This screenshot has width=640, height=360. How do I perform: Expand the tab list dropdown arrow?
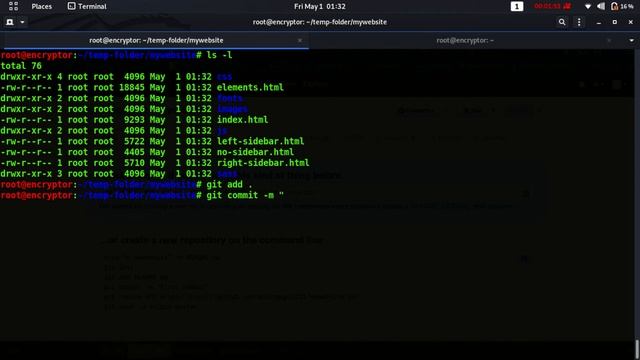[x=631, y=40]
